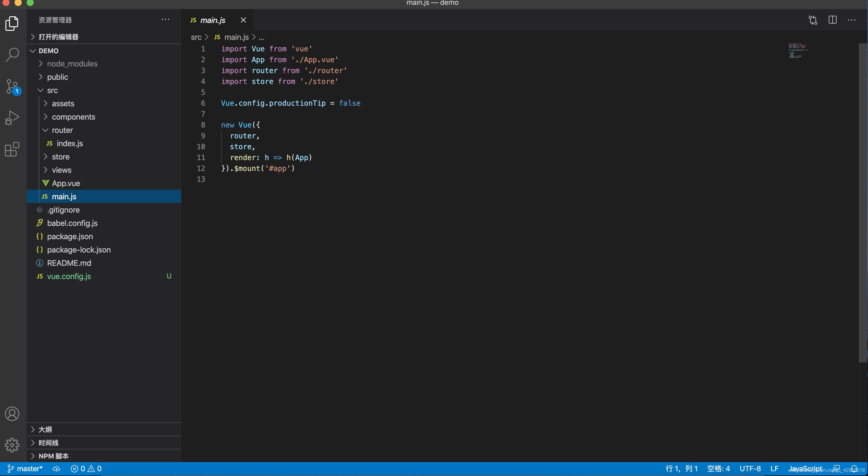The width and height of the screenshot is (868, 476).
Task: Click the feedback icon in status bar
Action: [836, 468]
